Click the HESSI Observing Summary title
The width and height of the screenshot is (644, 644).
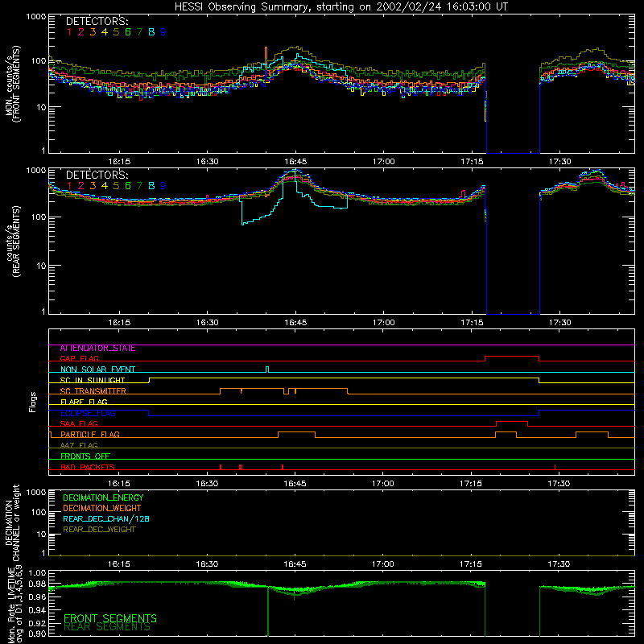(341, 7)
